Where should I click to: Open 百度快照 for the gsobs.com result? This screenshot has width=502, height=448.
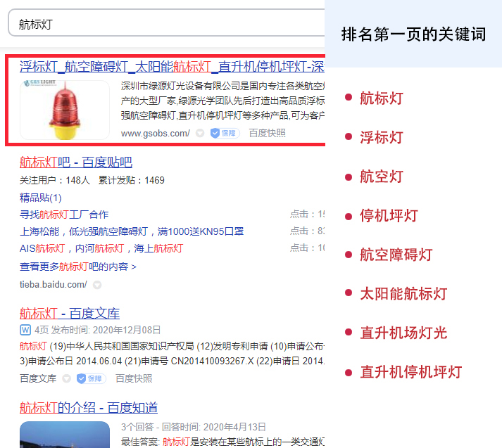268,133
